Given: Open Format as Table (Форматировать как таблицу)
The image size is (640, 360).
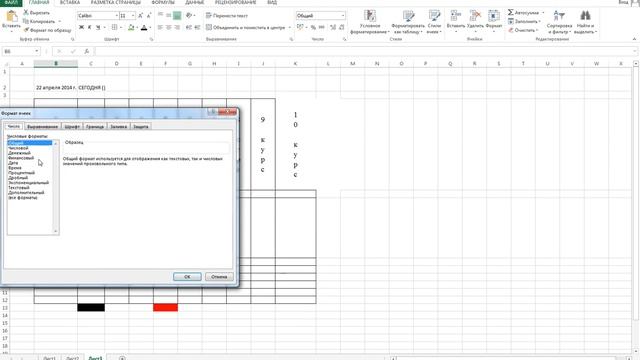Looking at the screenshot, I should 408,22.
